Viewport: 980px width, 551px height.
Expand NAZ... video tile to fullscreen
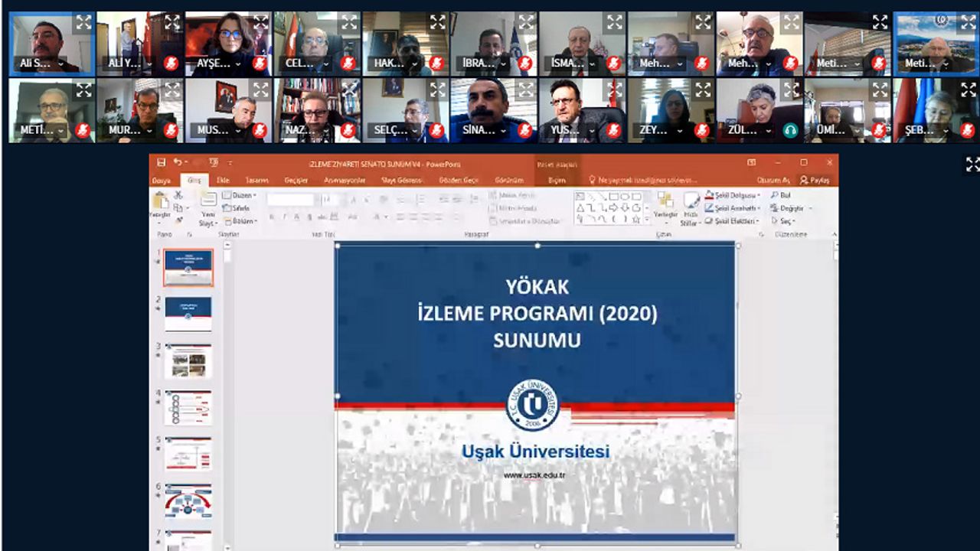pyautogui.click(x=349, y=90)
